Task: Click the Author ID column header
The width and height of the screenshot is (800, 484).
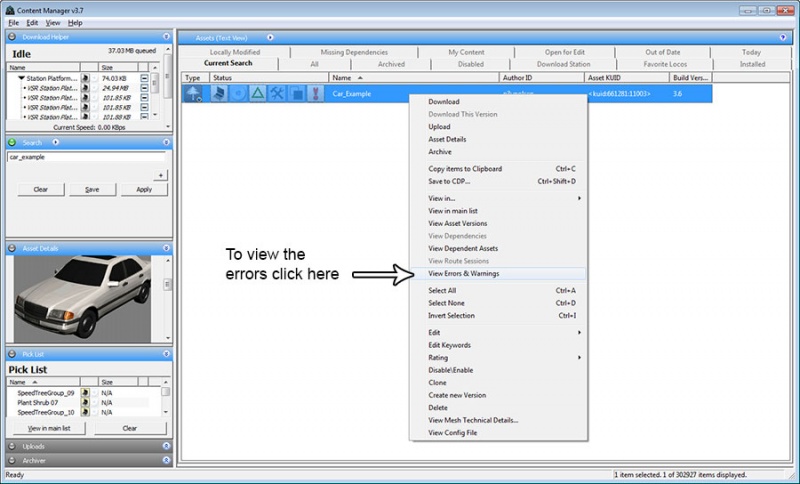Action: click(541, 78)
